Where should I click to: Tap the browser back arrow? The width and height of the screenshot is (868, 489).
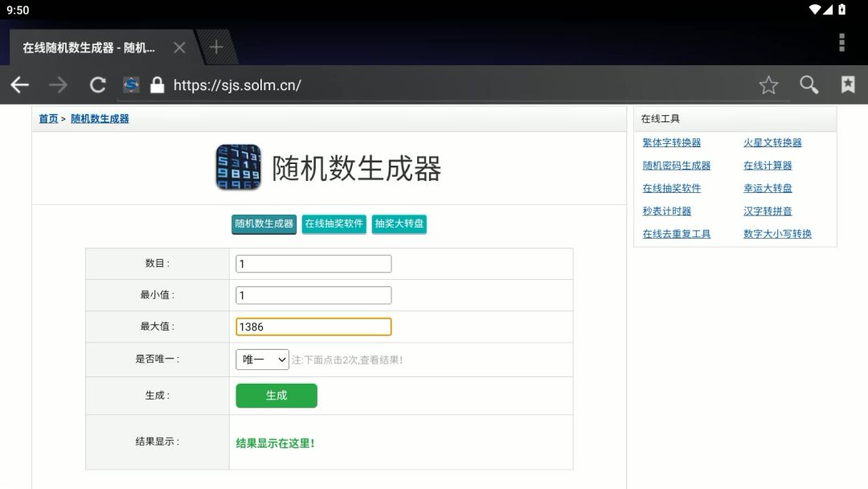(x=19, y=85)
